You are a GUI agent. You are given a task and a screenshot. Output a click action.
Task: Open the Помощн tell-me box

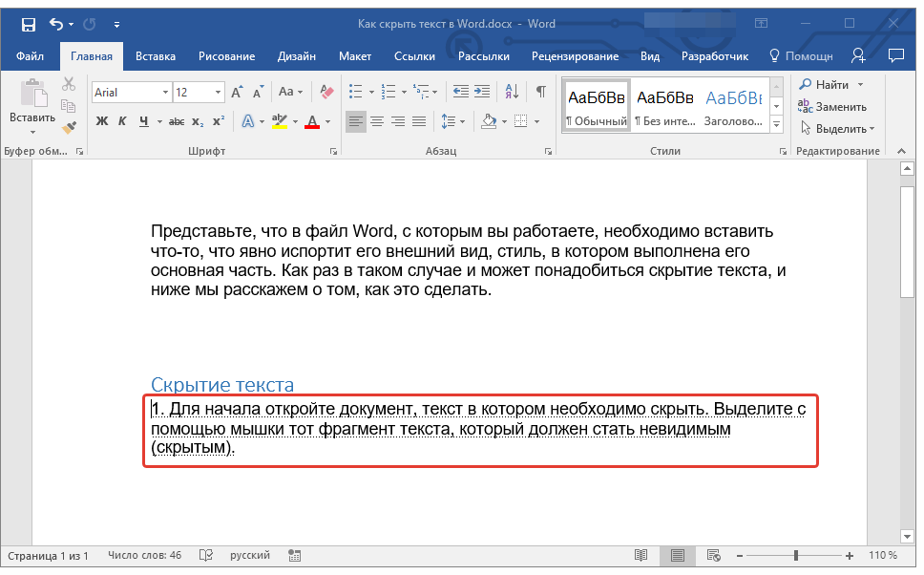802,56
